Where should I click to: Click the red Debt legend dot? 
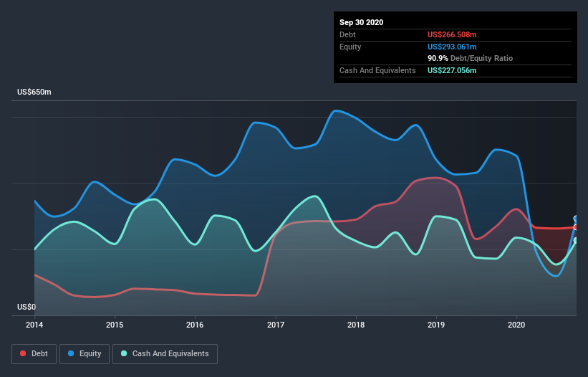tap(23, 353)
